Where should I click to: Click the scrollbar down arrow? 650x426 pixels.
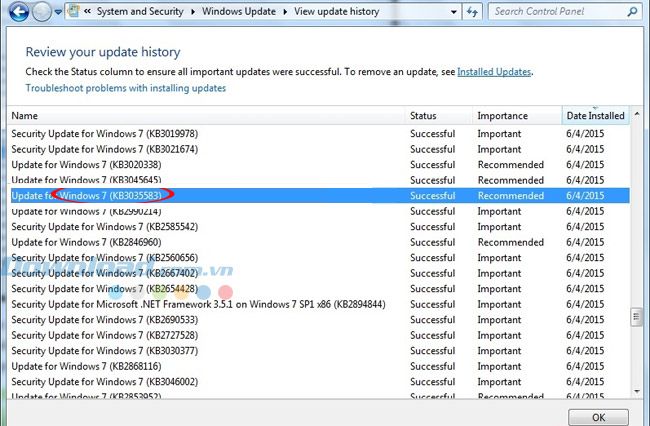(637, 391)
